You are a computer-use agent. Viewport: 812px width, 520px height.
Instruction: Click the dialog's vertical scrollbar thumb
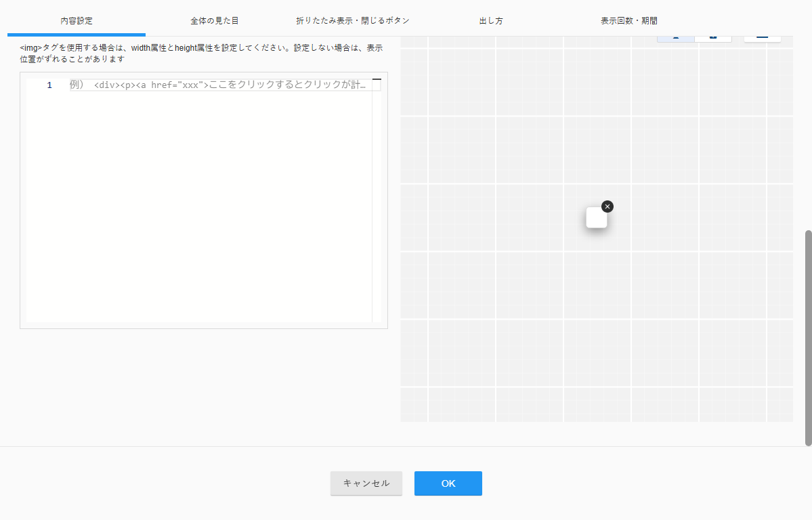[809, 338]
